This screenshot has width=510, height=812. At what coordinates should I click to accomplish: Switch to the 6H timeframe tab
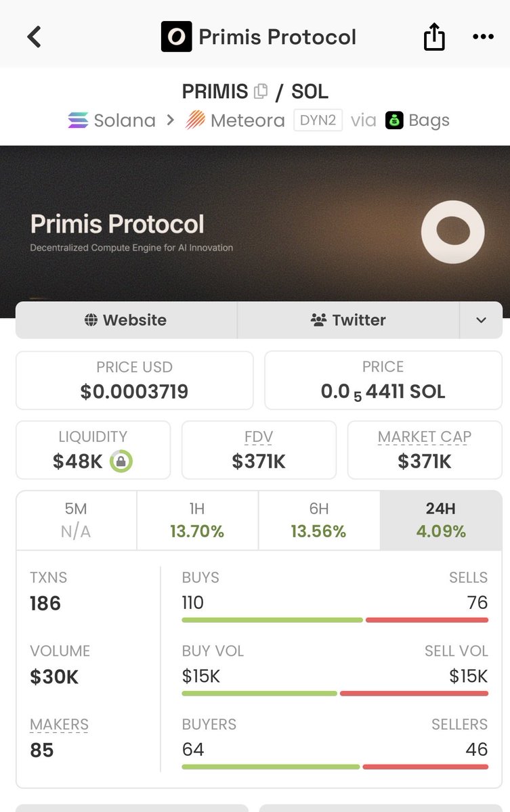318,520
